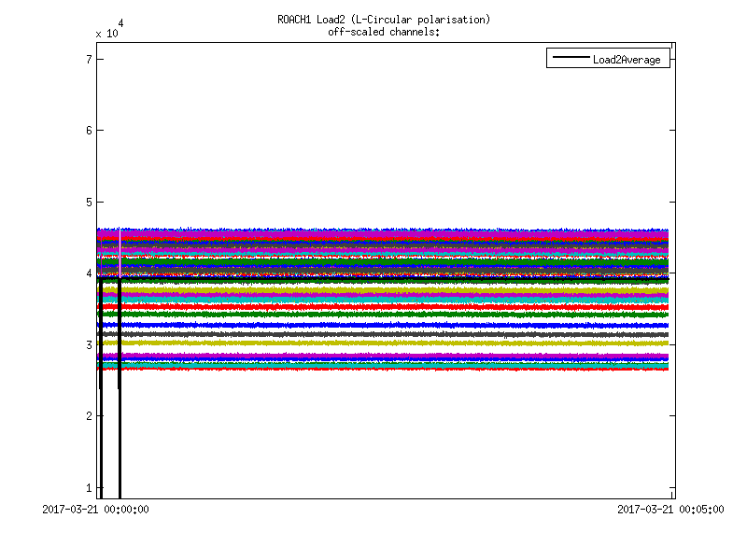Click the topmost channel trace in plot

tap(373, 230)
